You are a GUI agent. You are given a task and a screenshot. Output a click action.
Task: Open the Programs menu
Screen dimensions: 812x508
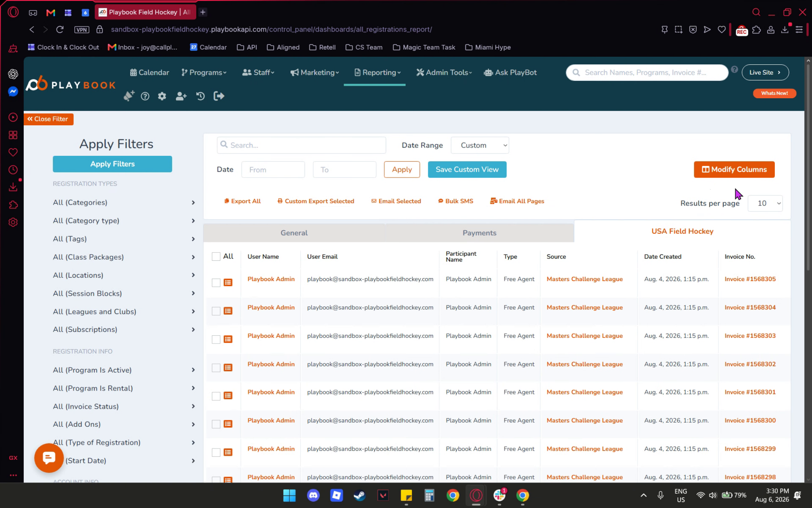point(204,72)
